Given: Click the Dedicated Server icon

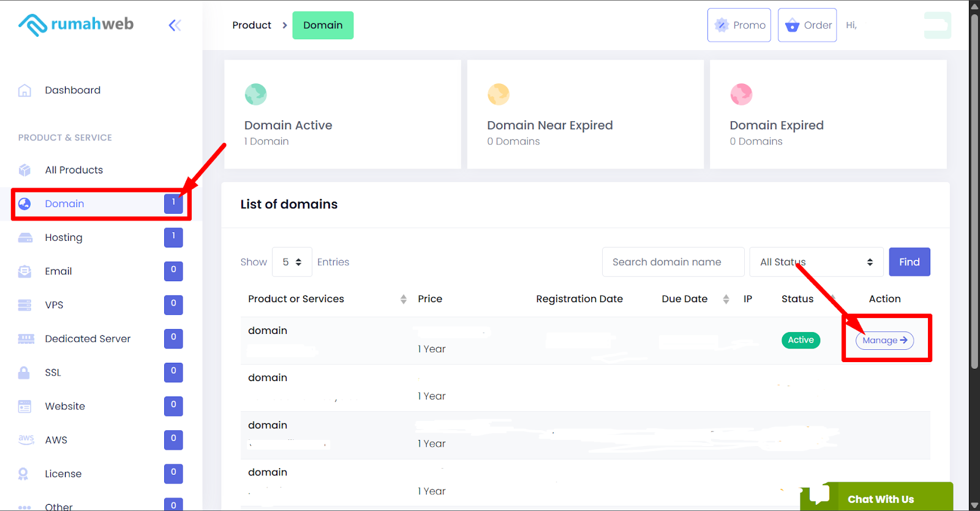Looking at the screenshot, I should [x=26, y=339].
